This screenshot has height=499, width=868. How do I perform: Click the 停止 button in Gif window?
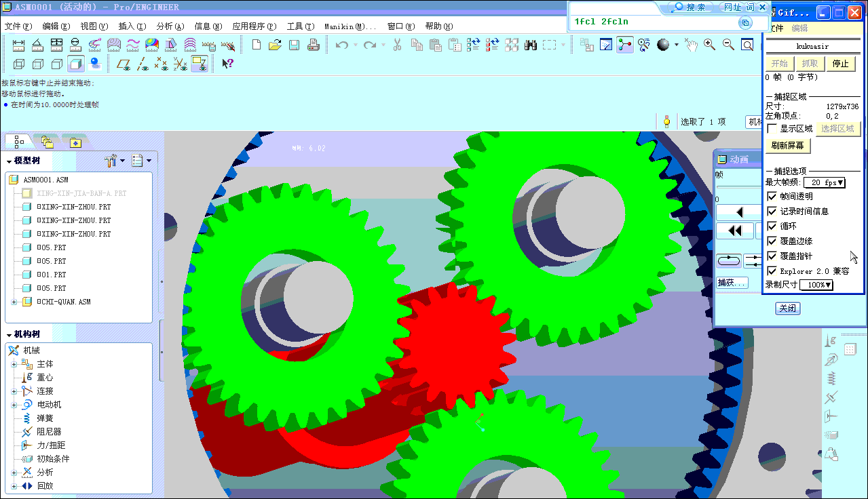pos(840,64)
